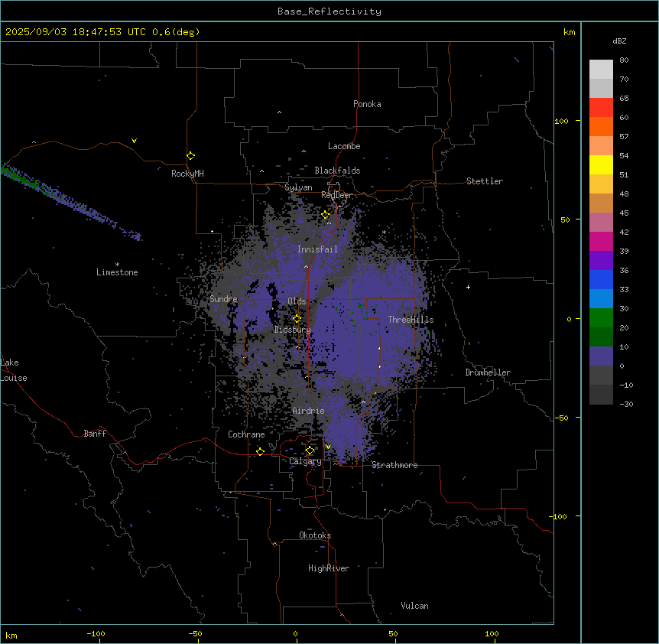This screenshot has height=644, width=659.
Task: Click the Innisfail city label
Action: pyautogui.click(x=317, y=249)
